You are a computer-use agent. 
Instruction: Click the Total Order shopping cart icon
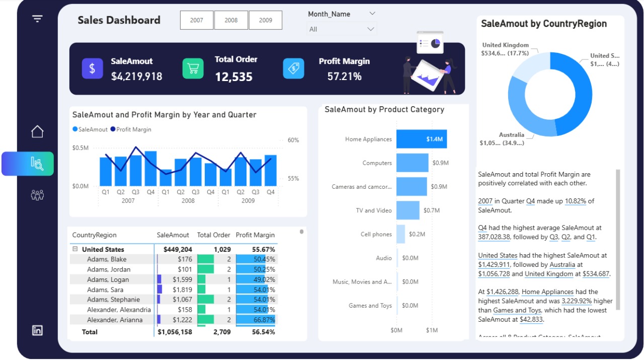[x=193, y=68]
